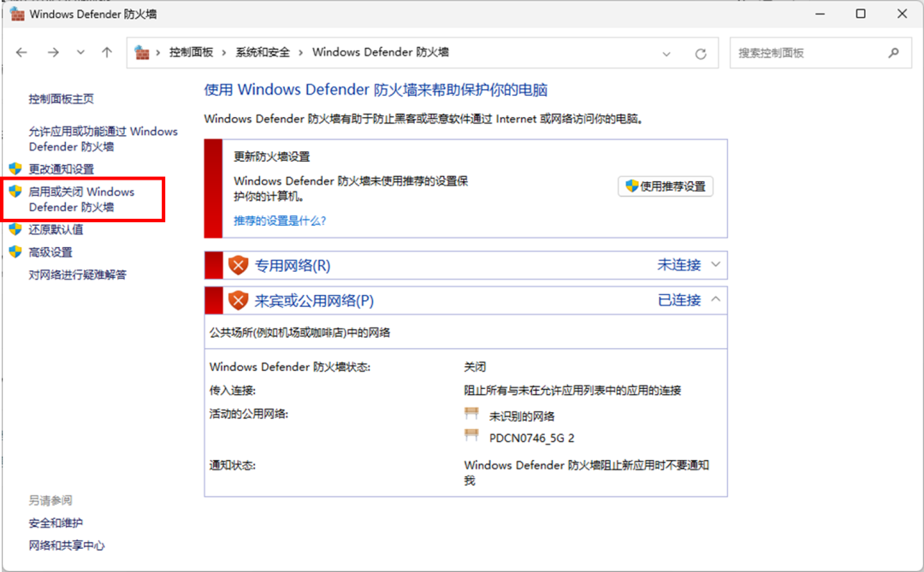Viewport: 924px width, 572px height.
Task: Click the firewall icon in the address bar
Action: (142, 52)
